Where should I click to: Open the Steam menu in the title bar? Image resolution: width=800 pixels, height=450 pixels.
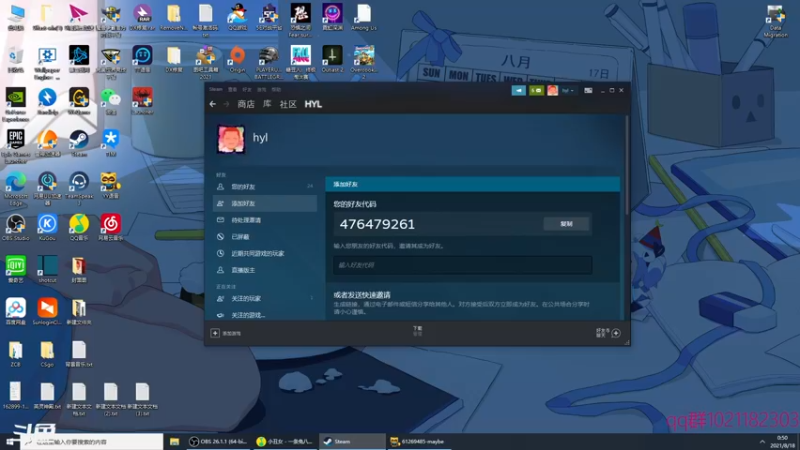coord(216,89)
